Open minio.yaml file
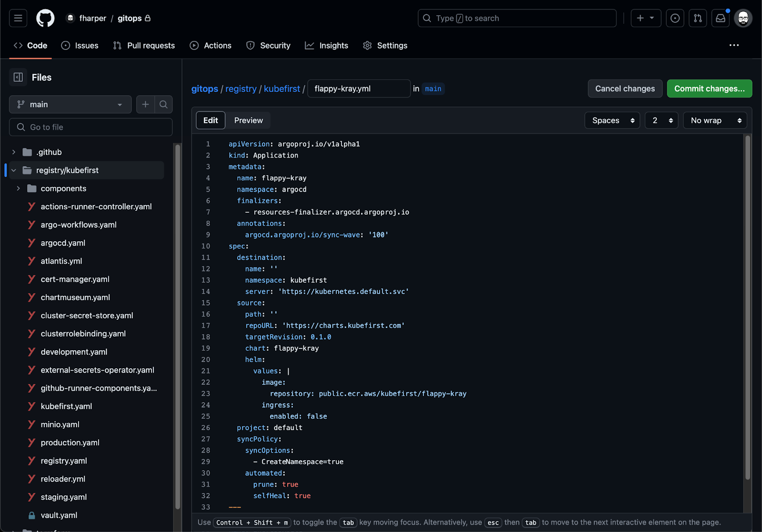Viewport: 762px width, 532px height. (60, 424)
